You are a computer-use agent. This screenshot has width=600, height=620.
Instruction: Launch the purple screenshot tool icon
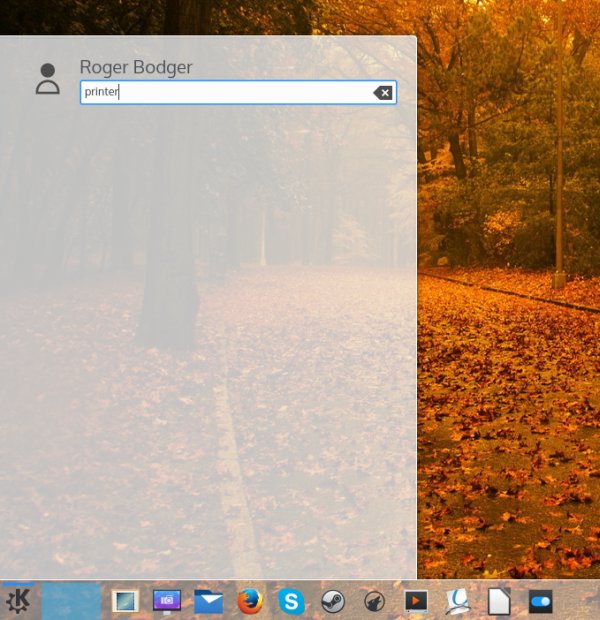(166, 601)
